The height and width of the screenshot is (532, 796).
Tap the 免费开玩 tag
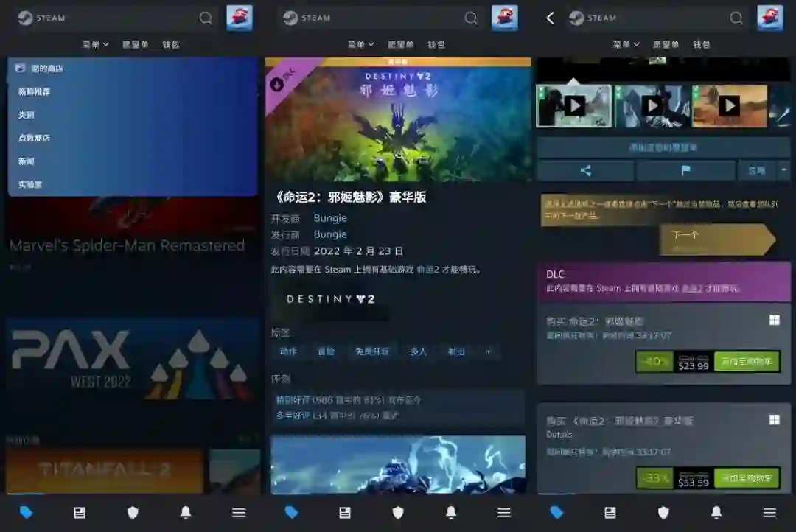[372, 351]
